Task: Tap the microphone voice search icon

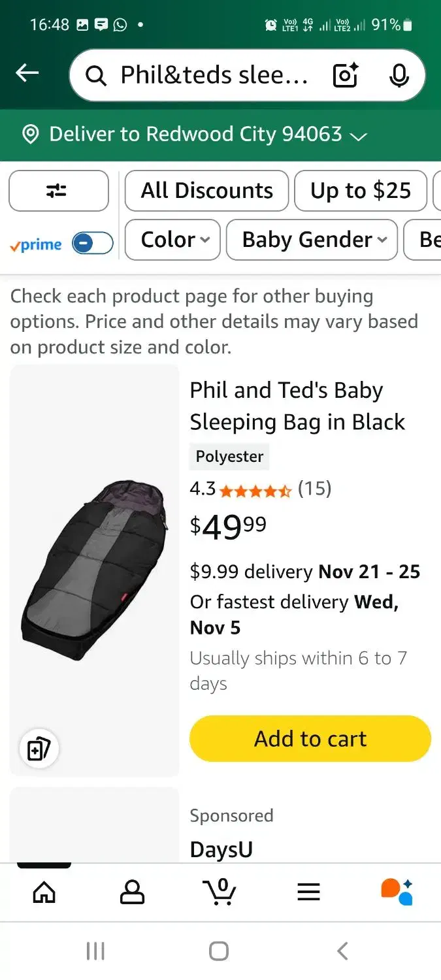Action: click(399, 76)
